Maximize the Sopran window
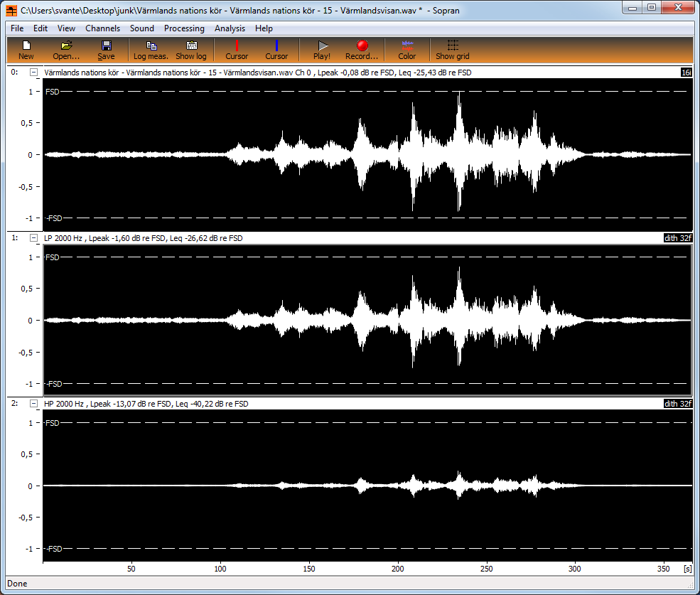Screen dimensions: 700x595 pos(652,8)
